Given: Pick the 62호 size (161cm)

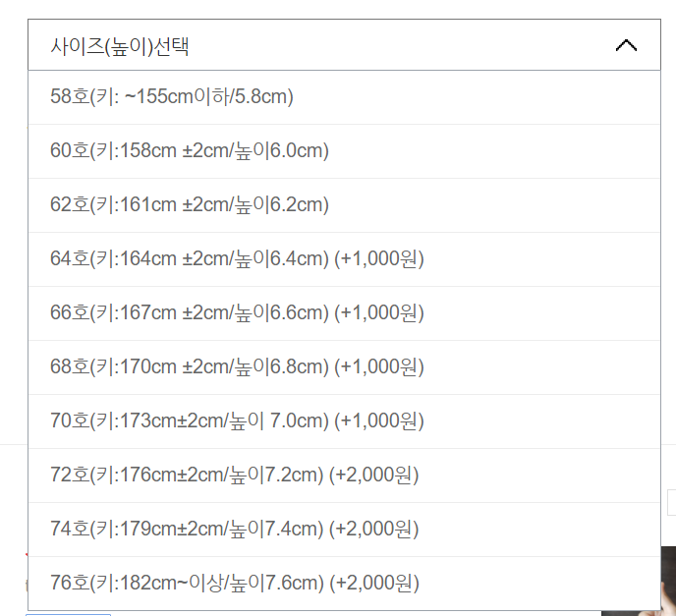Looking at the screenshot, I should click(x=190, y=205).
